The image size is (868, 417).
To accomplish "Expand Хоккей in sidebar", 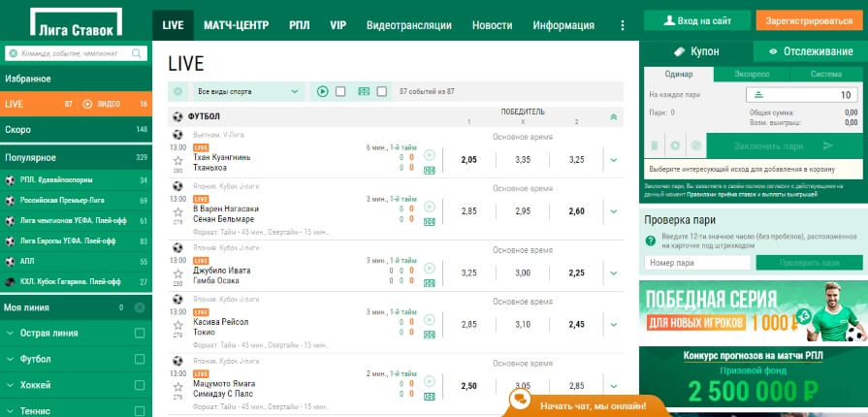I will click(x=10, y=385).
